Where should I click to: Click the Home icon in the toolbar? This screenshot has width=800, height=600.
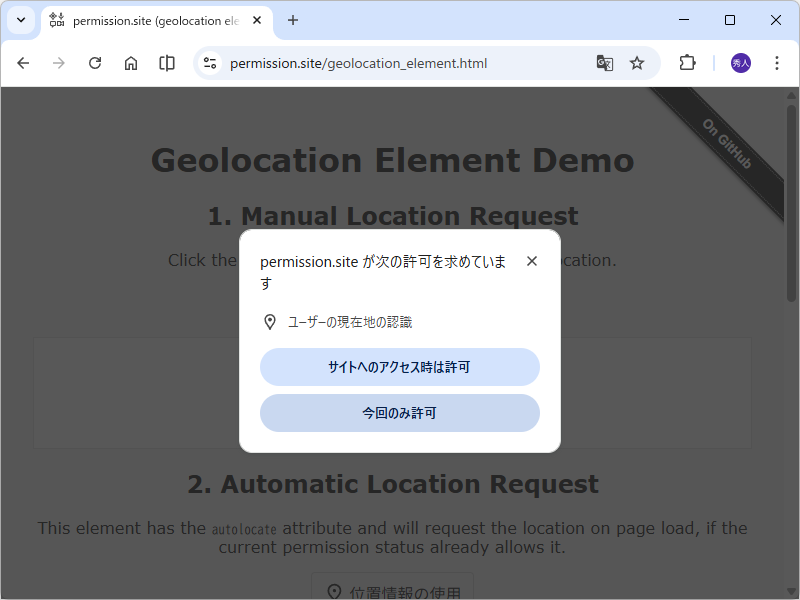point(130,62)
